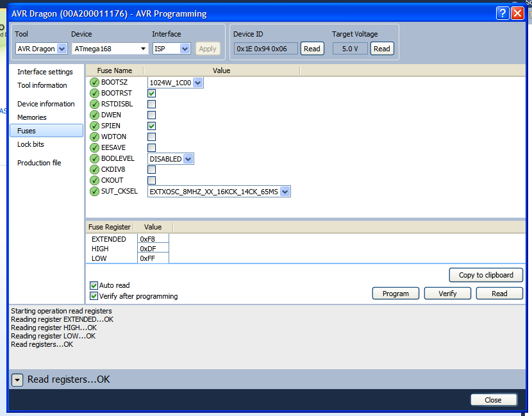Open the Device ATmega168 dropdown
The height and width of the screenshot is (416, 532).
(143, 49)
